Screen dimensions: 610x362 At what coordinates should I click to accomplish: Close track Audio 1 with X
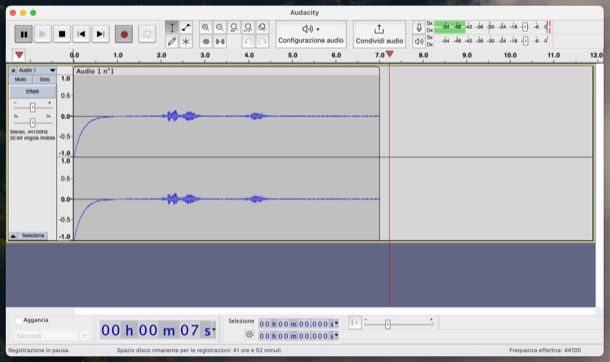click(13, 70)
